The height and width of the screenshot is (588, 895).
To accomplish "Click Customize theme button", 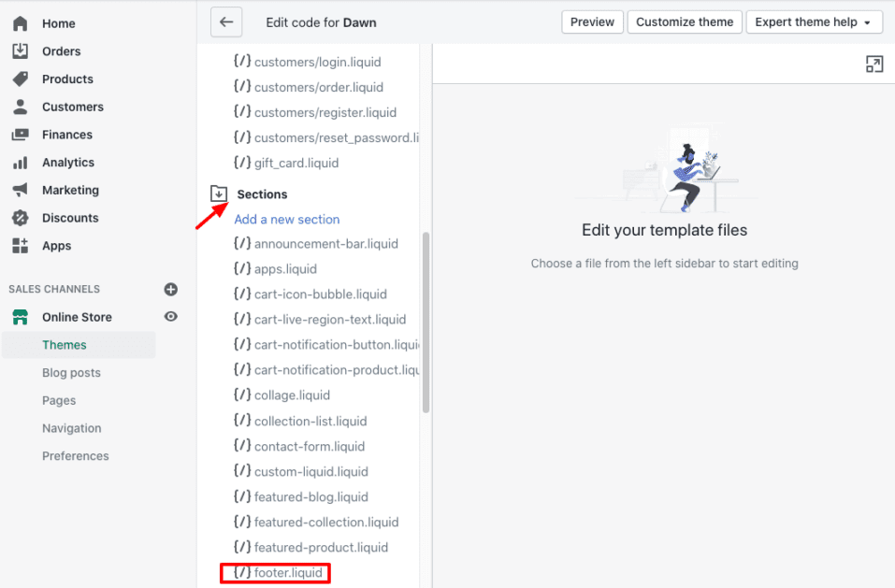I will [685, 22].
